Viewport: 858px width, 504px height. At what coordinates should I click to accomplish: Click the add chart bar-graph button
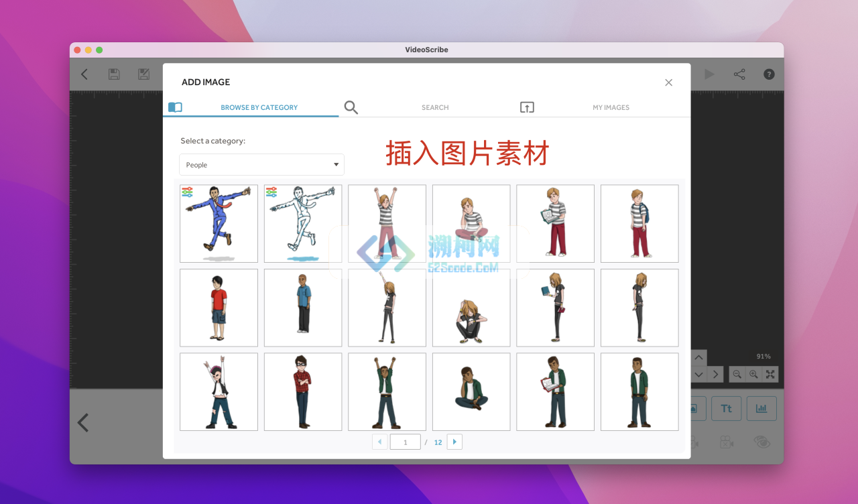point(761,408)
